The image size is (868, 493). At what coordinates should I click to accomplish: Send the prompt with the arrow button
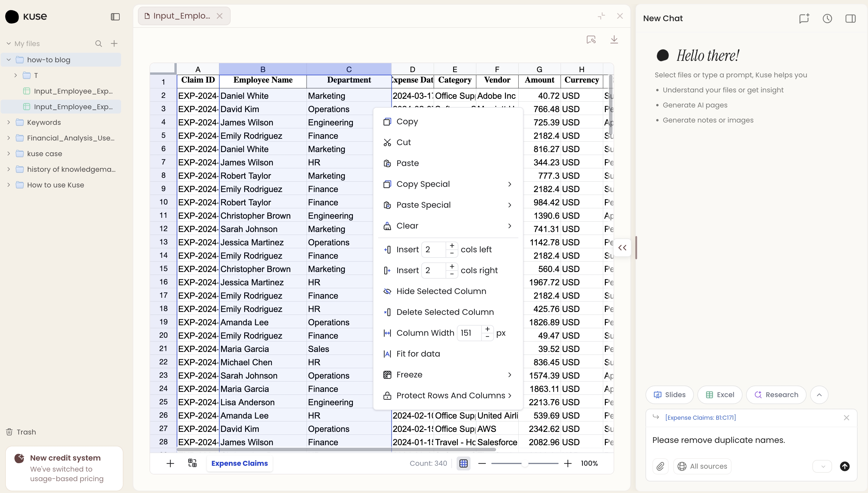tap(845, 466)
